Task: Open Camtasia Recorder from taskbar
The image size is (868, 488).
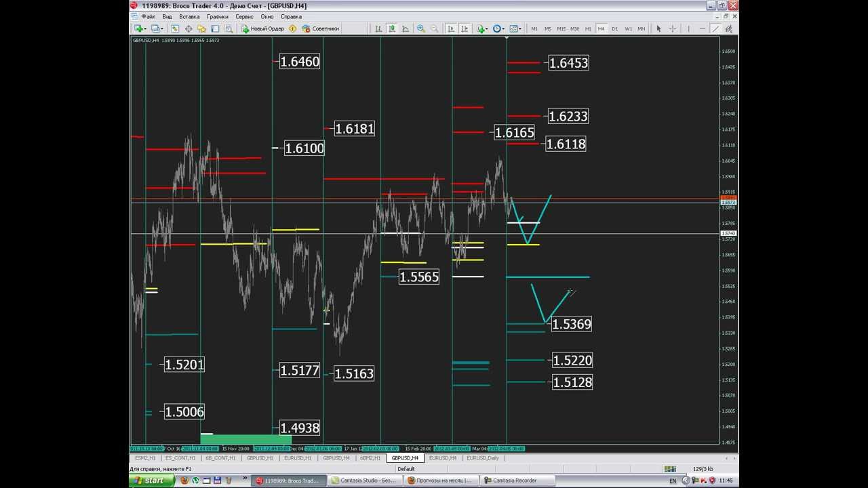Action: (516, 481)
